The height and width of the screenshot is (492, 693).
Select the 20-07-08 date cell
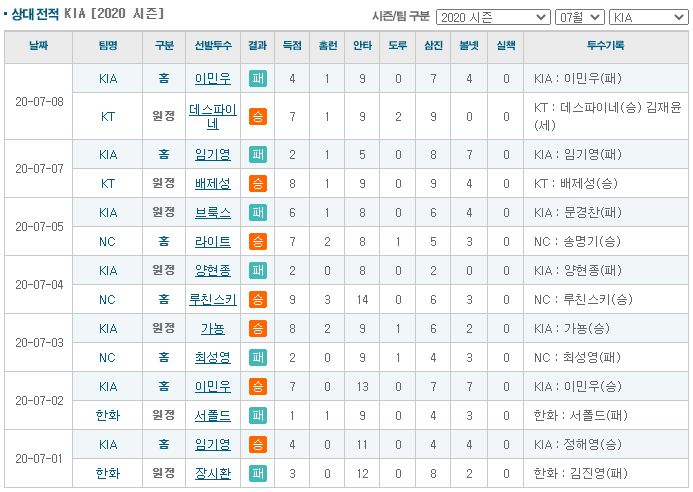tap(39, 102)
